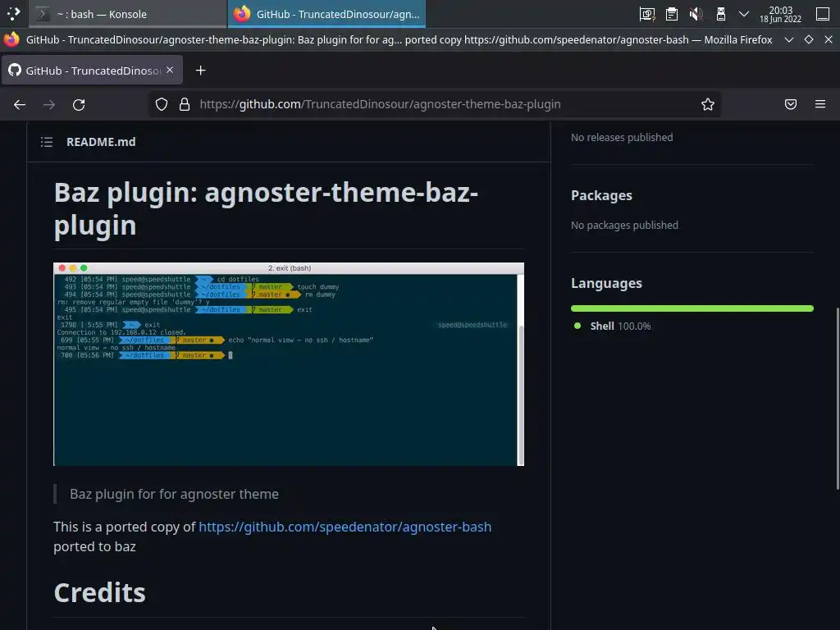Click the page vertical scrollbar
The width and height of the screenshot is (840, 630).
click(x=838, y=399)
